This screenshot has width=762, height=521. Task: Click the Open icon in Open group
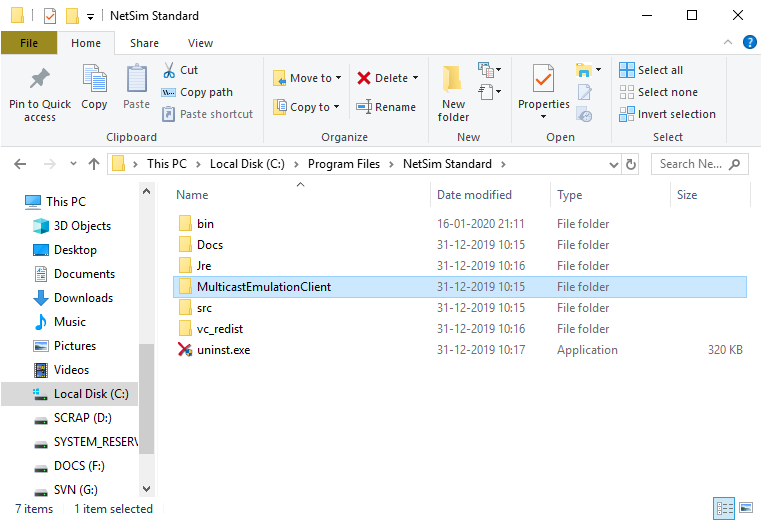pyautogui.click(x=584, y=70)
